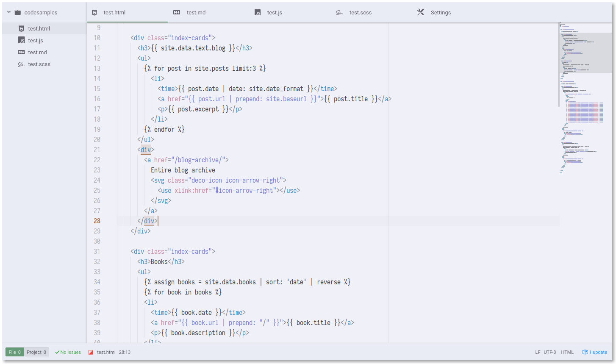This screenshot has height=364, width=616.
Task: Click the Sass icon beside test.scss in sidebar
Action: 21,64
